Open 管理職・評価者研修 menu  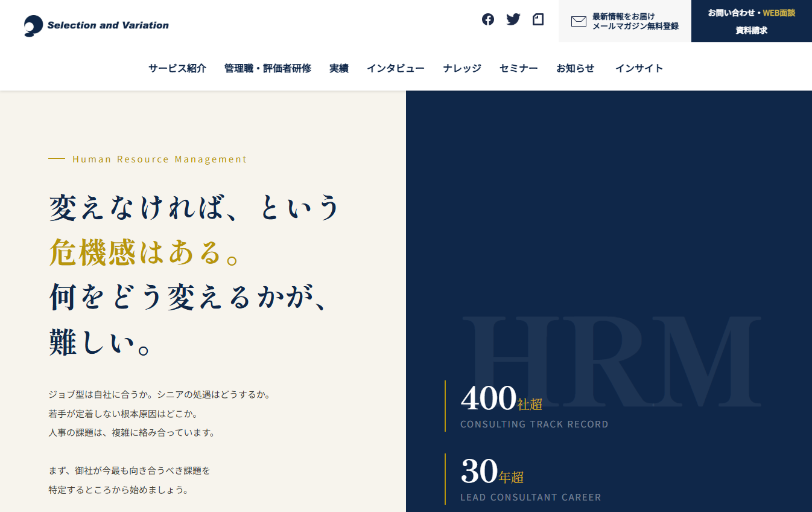click(268, 68)
